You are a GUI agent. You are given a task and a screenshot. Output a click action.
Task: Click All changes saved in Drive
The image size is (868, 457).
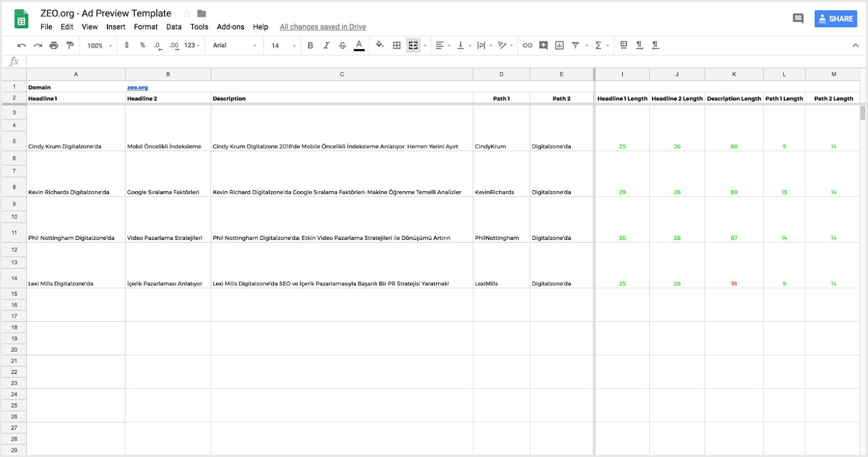(323, 27)
